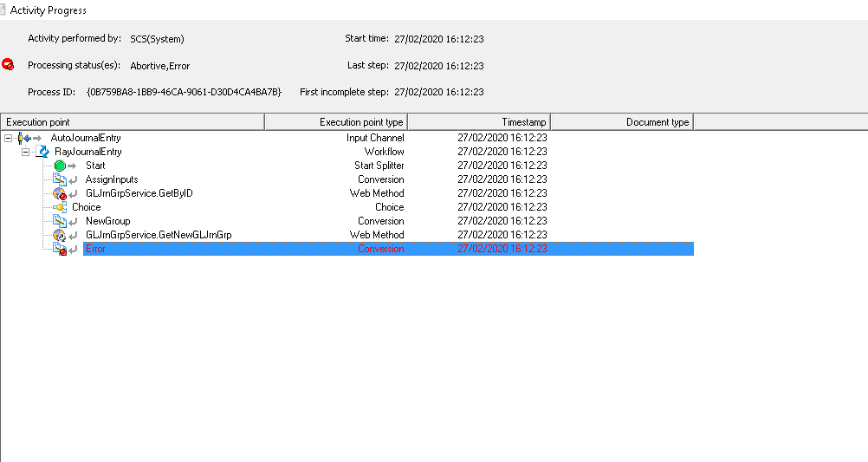Click the GLJrnGrpService.GetByID web method icon
The image size is (868, 462).
coord(60,193)
